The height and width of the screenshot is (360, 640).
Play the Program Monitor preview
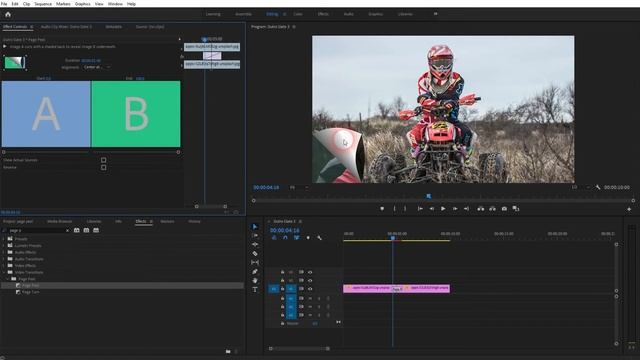443,209
